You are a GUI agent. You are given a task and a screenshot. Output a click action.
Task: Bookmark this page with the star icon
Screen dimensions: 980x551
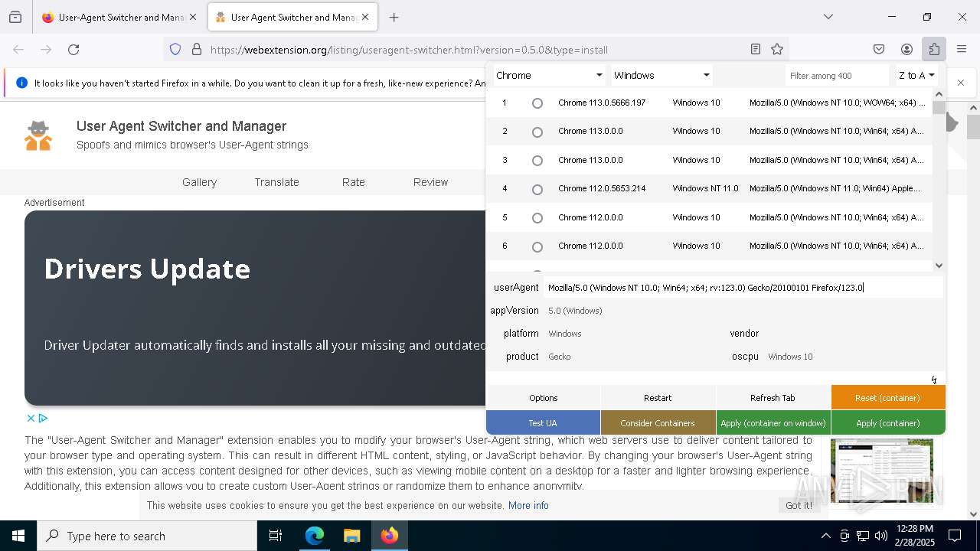click(x=777, y=50)
